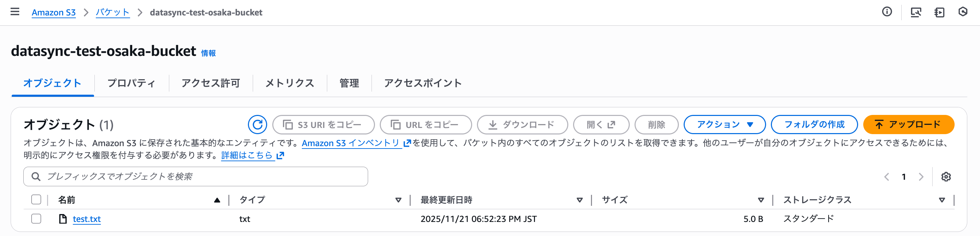Open table preferences gear icon
980x236 pixels.
tap(946, 177)
